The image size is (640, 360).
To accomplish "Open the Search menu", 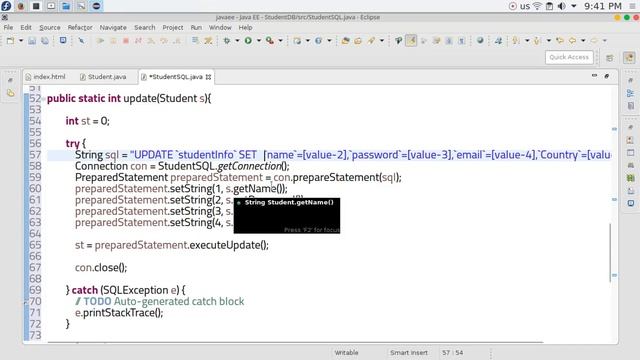I will click(x=144, y=27).
